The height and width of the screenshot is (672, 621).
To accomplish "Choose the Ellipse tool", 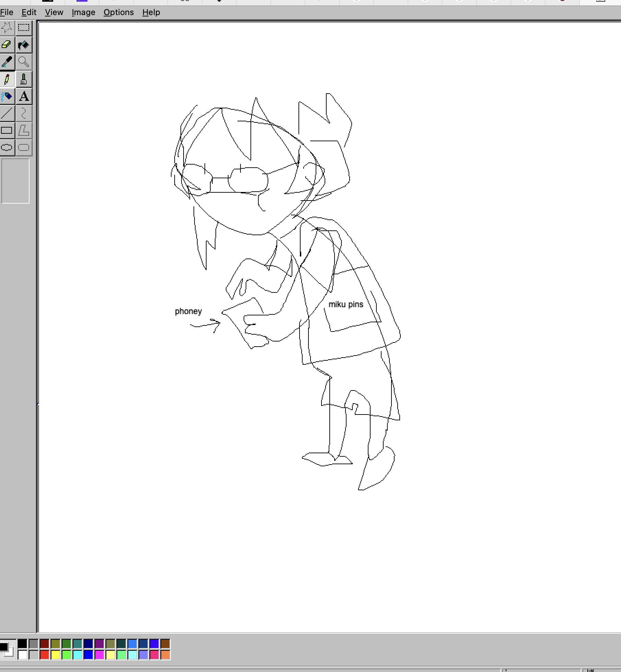I will 7,148.
